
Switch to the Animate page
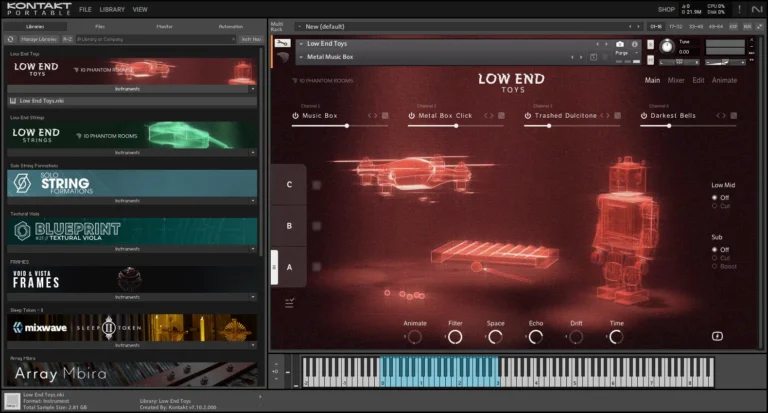click(x=724, y=80)
